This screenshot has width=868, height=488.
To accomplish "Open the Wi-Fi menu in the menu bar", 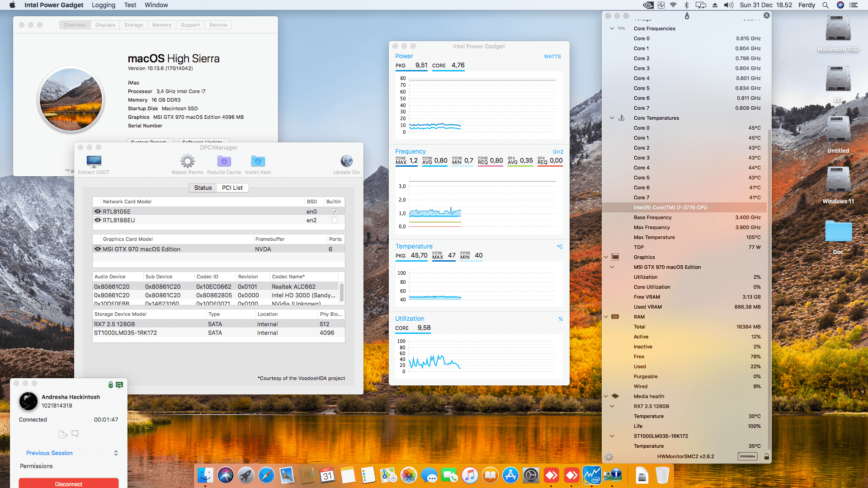I will click(673, 5).
